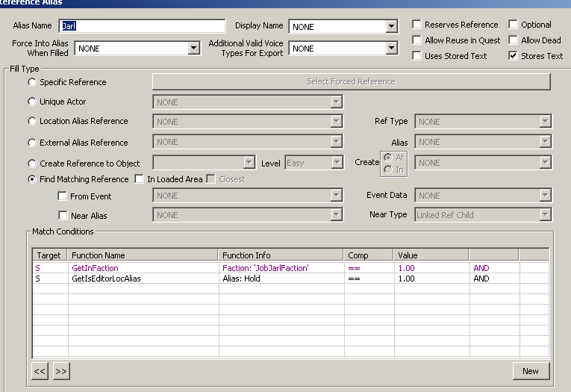Image resolution: width=571 pixels, height=392 pixels.
Task: Open Additional Valid Voice Types dropdown
Action: 343,48
